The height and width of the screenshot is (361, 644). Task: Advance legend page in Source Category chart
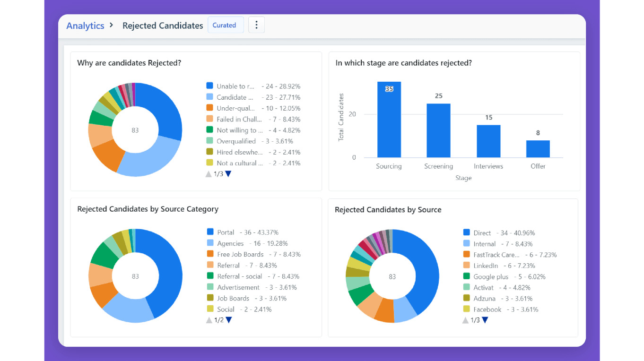click(229, 320)
